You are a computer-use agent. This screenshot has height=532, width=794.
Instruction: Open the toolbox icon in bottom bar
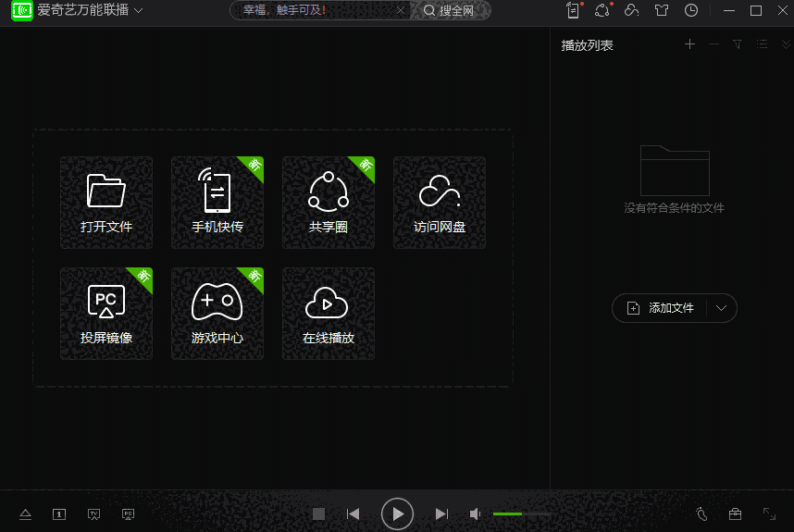pyautogui.click(x=735, y=514)
